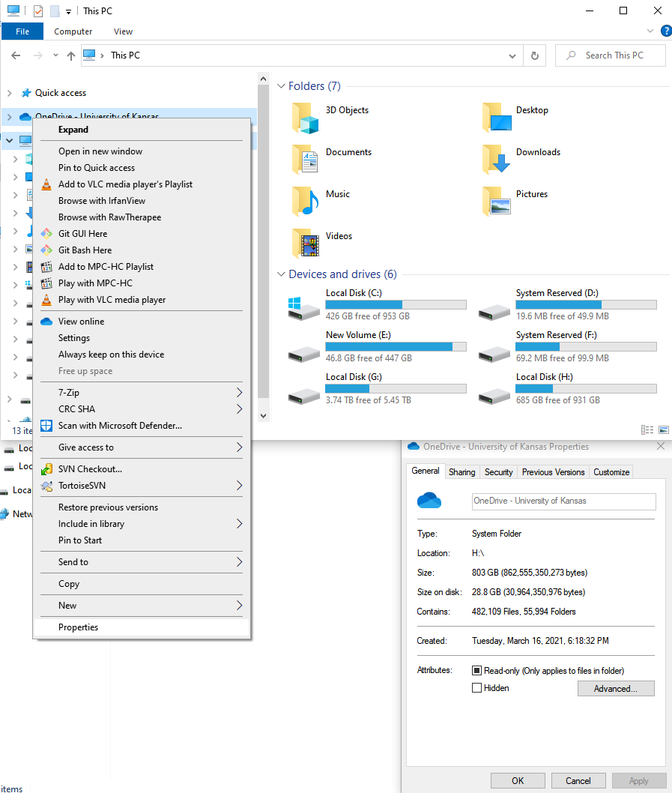672x793 pixels.
Task: Open the Pictures folder icon
Action: click(497, 202)
